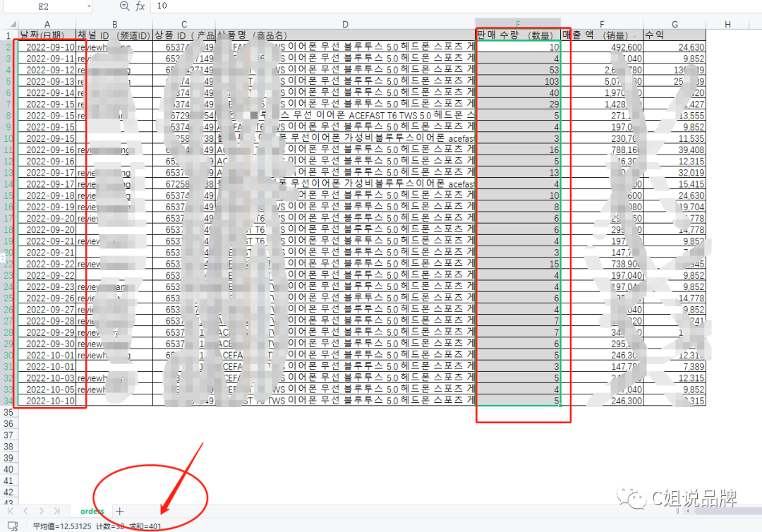
Task: Select row 40 header
Action: [x=8, y=469]
